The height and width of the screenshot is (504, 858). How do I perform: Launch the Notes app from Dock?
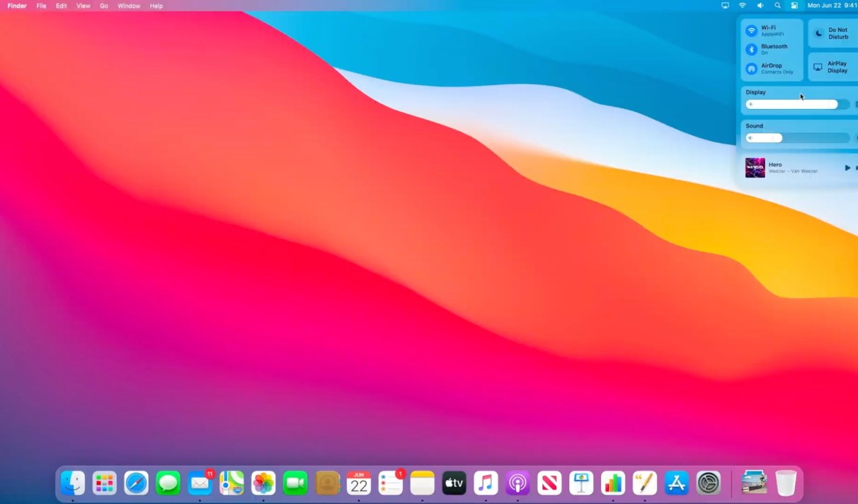(x=422, y=483)
